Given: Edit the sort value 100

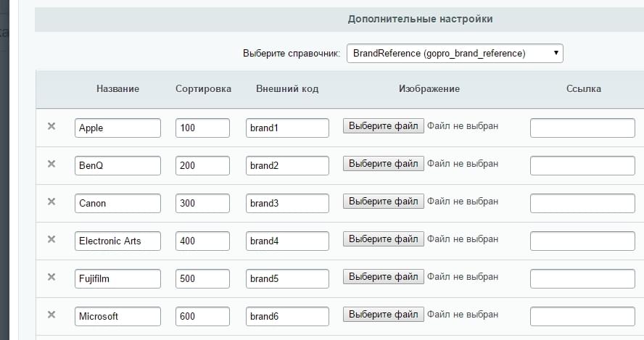Looking at the screenshot, I should 202,128.
